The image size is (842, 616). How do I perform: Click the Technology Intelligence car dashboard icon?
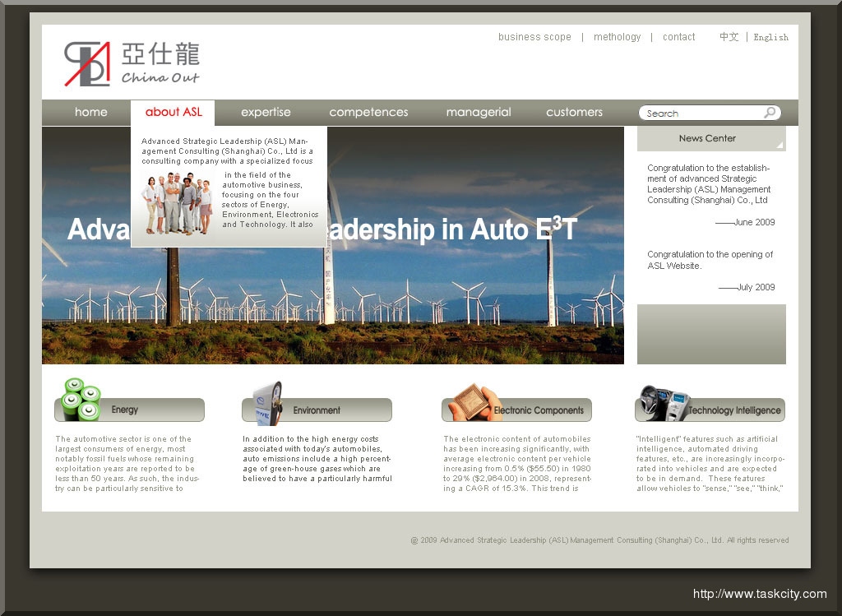(664, 402)
